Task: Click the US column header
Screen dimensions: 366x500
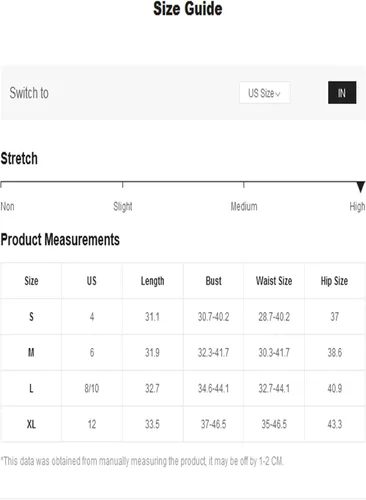Action: [92, 281]
